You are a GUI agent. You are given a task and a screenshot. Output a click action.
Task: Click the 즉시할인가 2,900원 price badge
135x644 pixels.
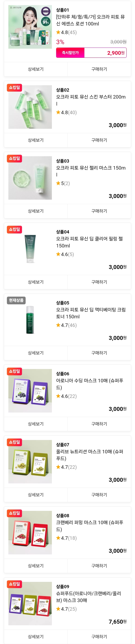91,53
